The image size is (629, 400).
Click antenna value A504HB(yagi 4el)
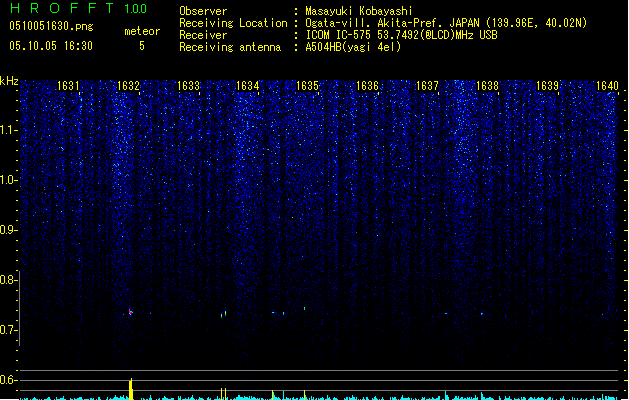point(353,47)
